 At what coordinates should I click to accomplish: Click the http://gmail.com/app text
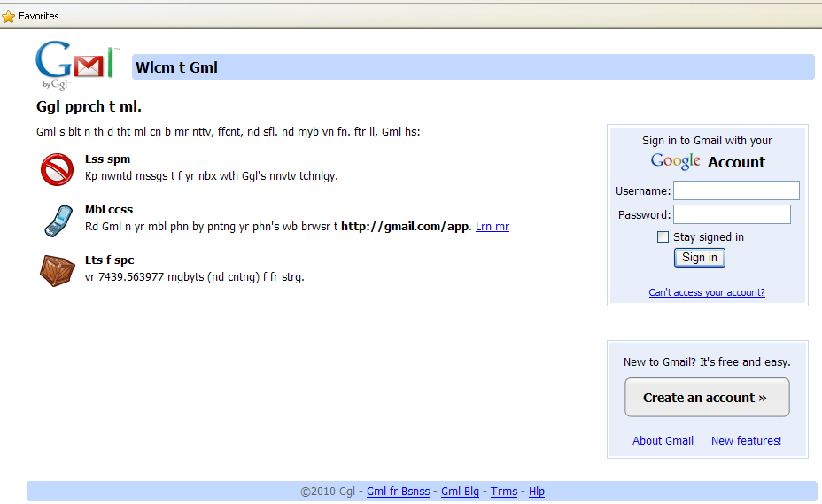[x=405, y=227]
